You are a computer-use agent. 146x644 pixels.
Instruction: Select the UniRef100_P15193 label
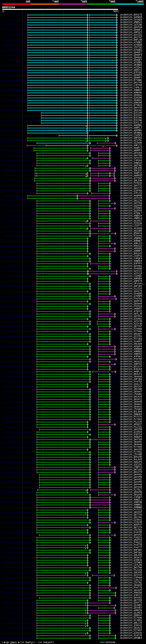pos(131,183)
